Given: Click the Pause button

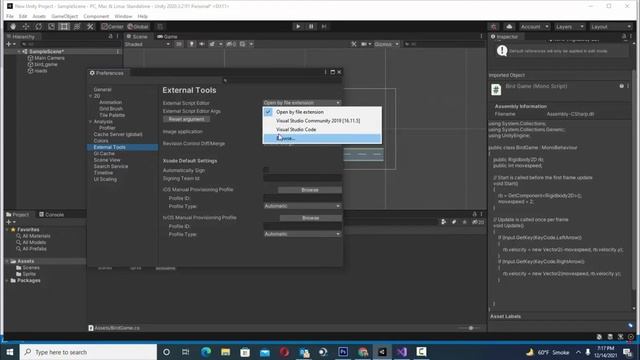Looking at the screenshot, I should (x=311, y=27).
